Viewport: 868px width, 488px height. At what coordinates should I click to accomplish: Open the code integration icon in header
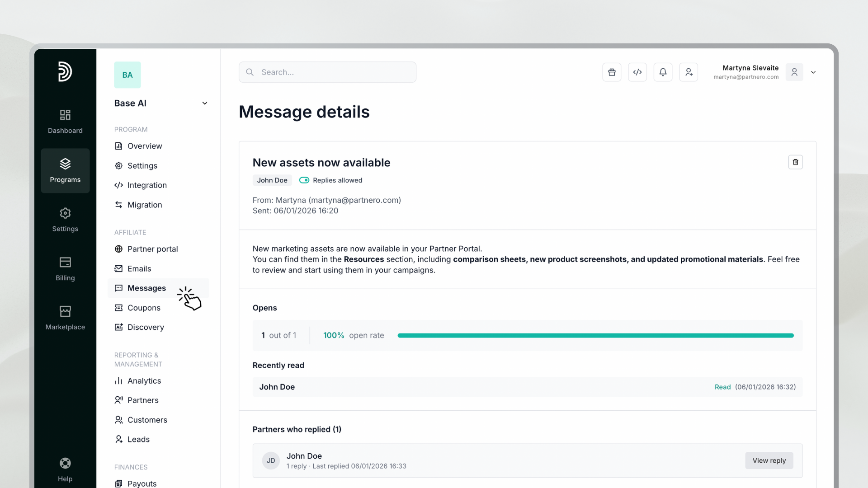click(637, 72)
